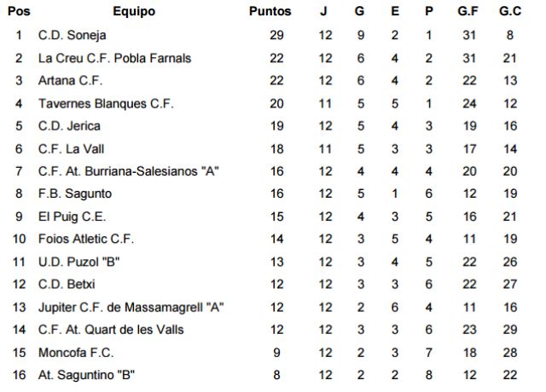This screenshot has width=546, height=392.
Task: Click the Puntos column header
Action: pyautogui.click(x=270, y=12)
